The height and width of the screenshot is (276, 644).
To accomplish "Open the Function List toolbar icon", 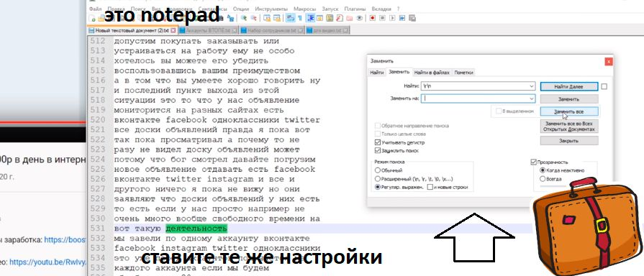I will (340, 18).
